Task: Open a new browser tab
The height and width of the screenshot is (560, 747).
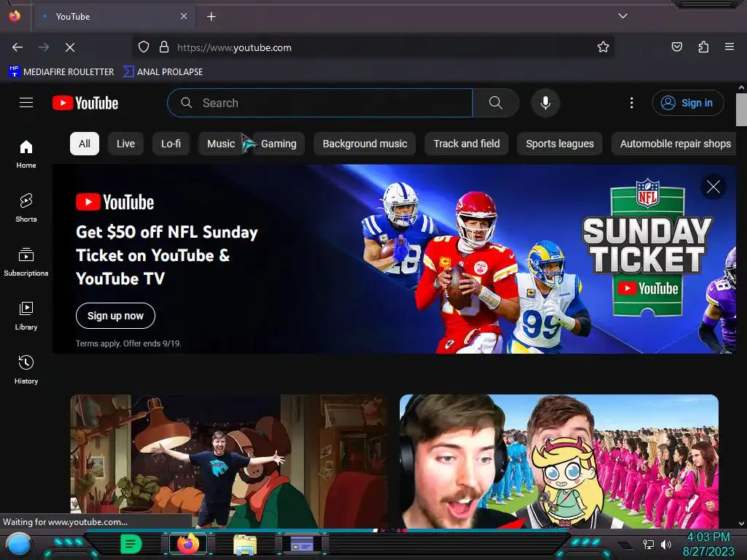Action: (x=211, y=17)
